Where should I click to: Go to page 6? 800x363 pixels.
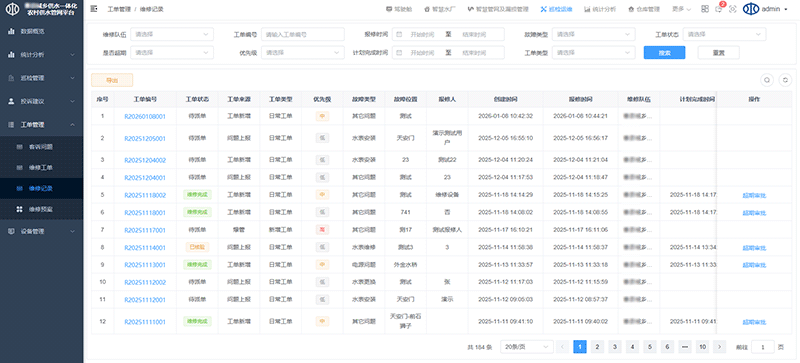[667, 347]
